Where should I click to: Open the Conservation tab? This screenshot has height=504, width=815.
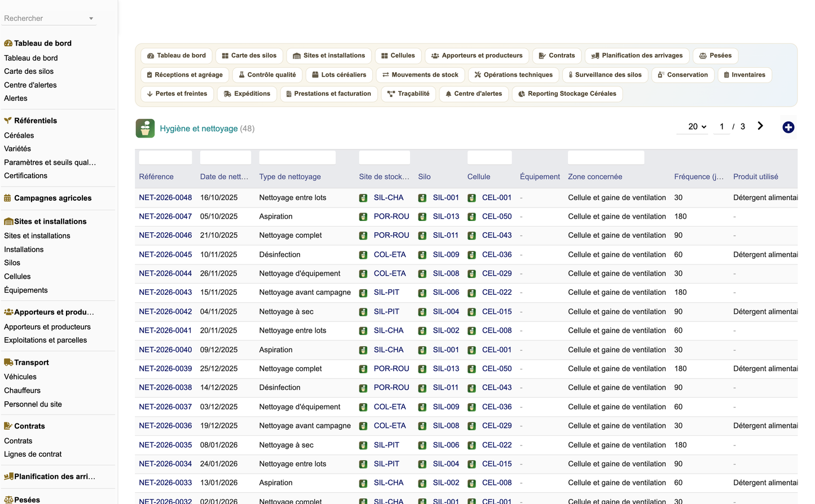683,75
